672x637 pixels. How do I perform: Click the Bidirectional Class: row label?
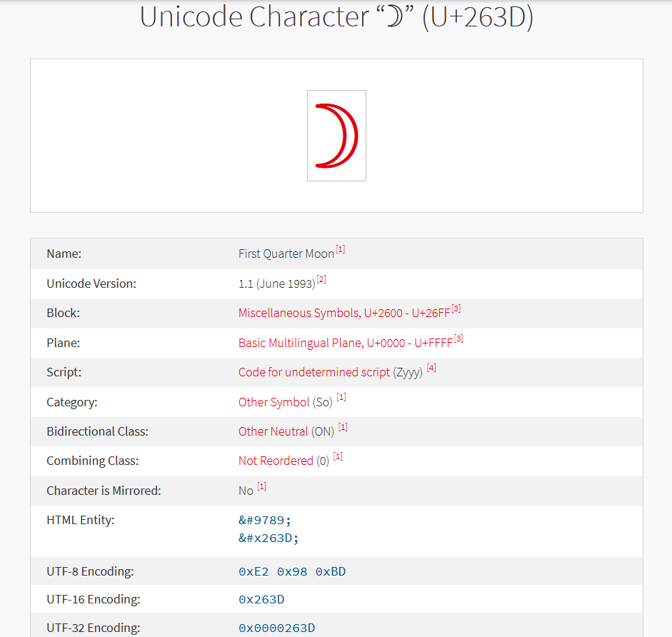[97, 431]
